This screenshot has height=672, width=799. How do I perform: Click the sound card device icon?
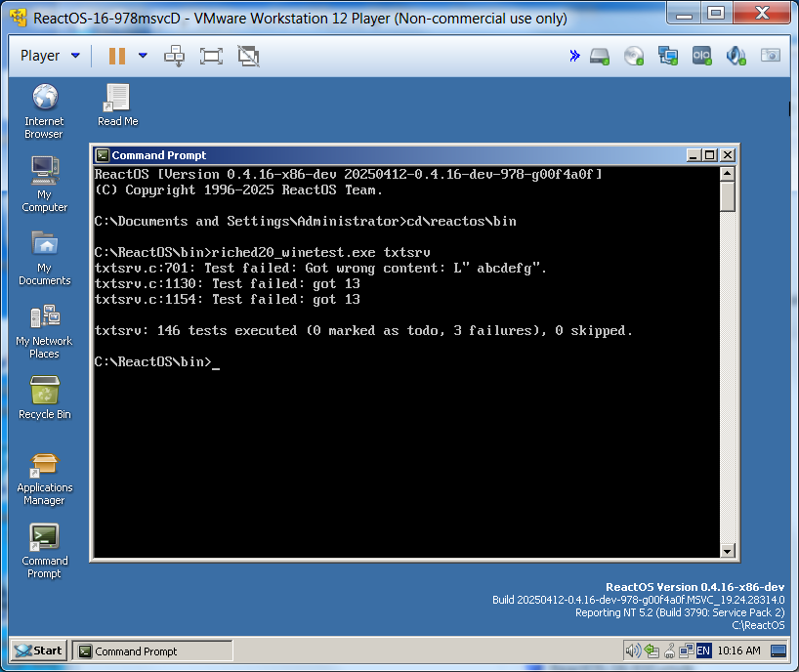736,56
